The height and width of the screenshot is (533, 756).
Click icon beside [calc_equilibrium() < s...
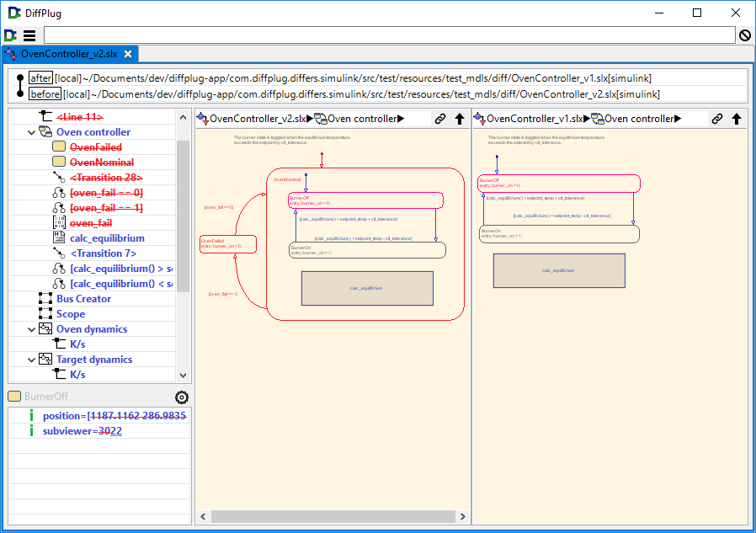59,283
